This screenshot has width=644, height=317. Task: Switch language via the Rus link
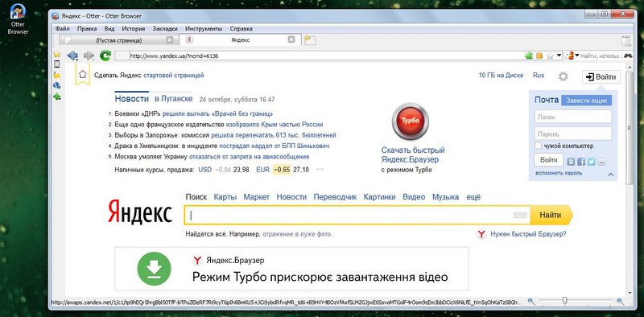tap(539, 75)
